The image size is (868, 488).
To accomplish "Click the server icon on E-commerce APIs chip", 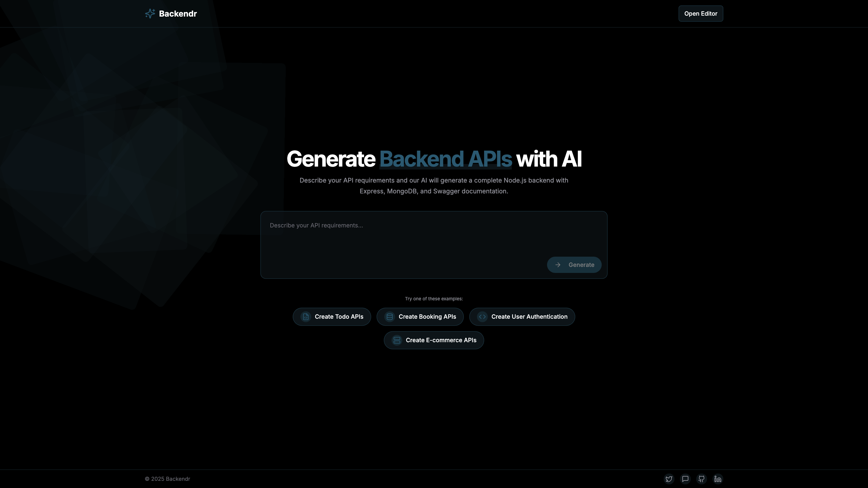I will click(397, 340).
